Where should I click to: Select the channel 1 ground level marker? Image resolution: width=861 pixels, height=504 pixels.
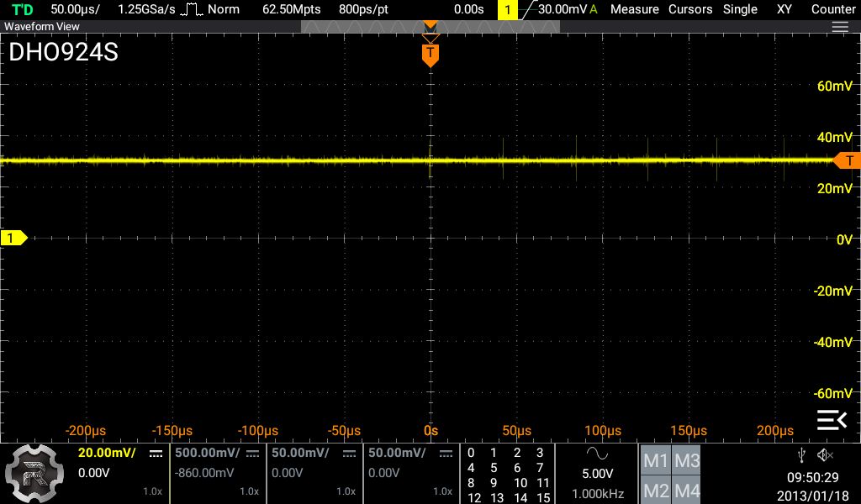13,239
